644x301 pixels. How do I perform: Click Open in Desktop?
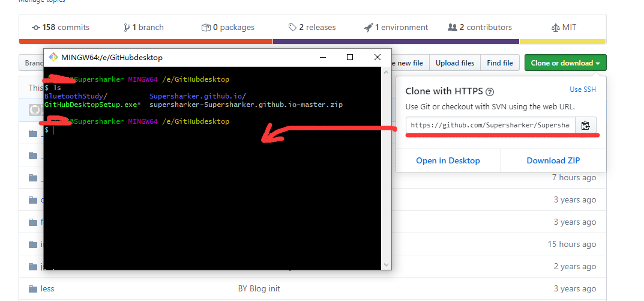tap(448, 160)
